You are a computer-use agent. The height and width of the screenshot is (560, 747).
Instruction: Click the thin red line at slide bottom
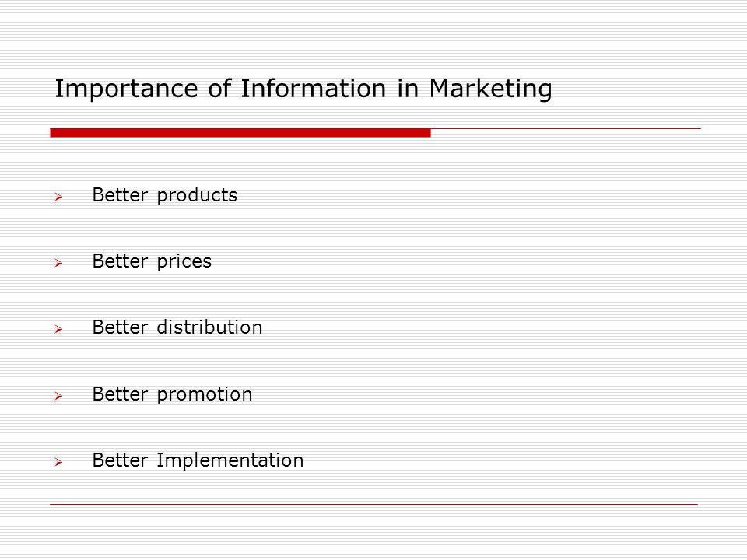[374, 504]
